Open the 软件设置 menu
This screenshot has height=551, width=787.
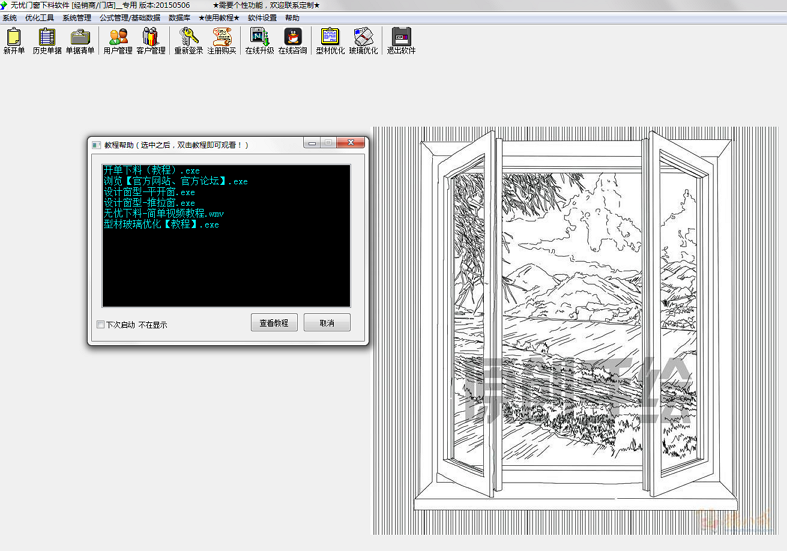pos(262,18)
